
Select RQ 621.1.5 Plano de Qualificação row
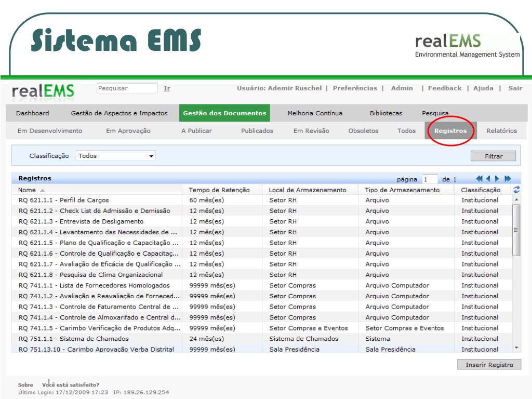pos(262,243)
